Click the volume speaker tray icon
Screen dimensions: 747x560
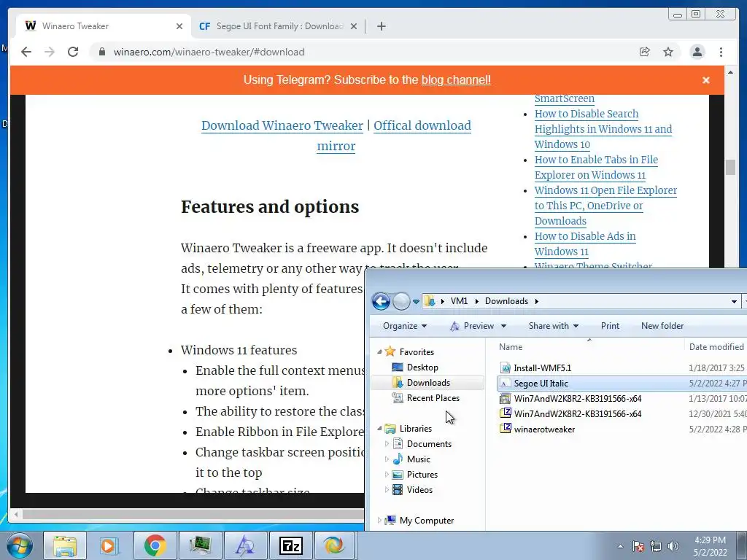[x=673, y=546]
